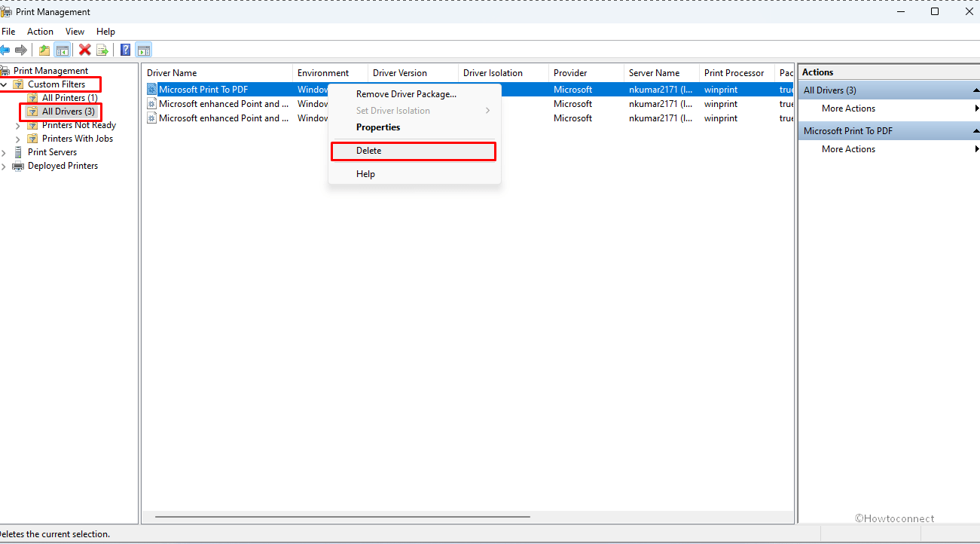Open the Action menu
Image resolution: width=980 pixels, height=544 pixels.
pos(40,32)
